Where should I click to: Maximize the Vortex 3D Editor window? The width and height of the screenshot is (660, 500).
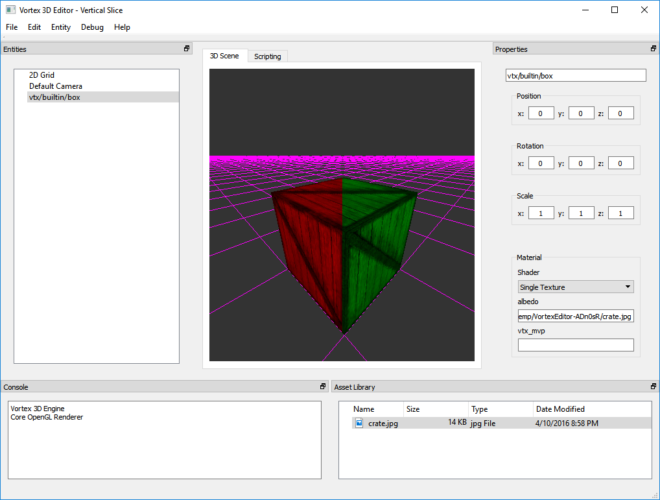[x=615, y=10]
